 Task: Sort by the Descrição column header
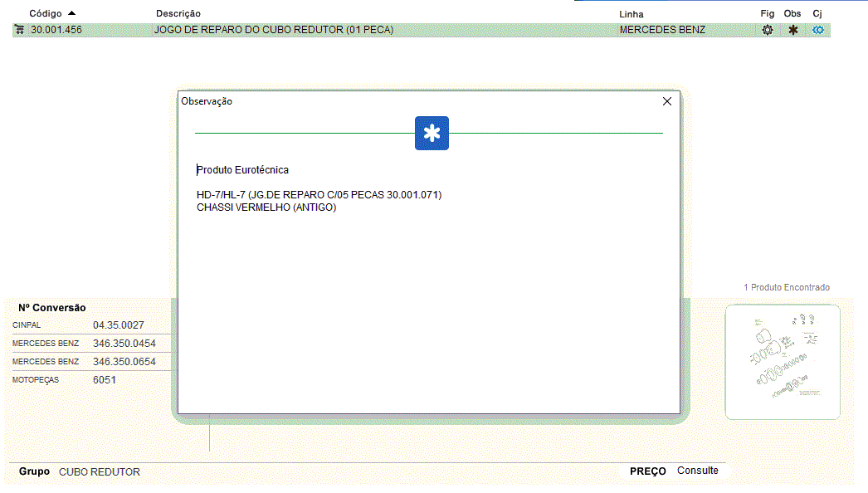[178, 13]
